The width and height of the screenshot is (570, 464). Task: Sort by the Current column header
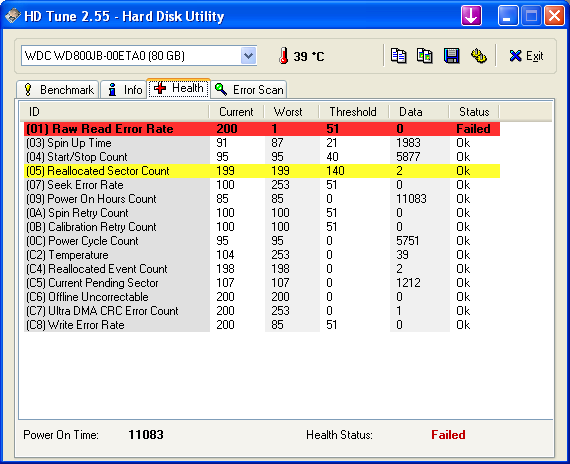tap(236, 112)
